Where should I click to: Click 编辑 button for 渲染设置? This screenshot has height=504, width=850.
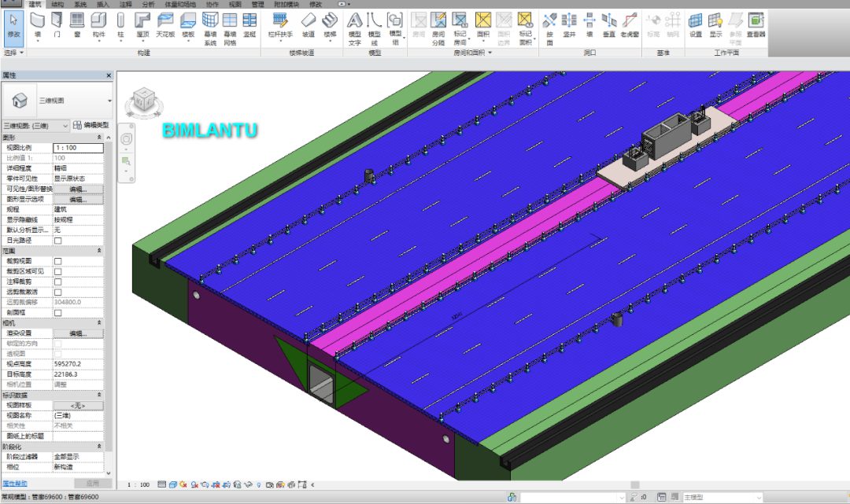click(78, 333)
